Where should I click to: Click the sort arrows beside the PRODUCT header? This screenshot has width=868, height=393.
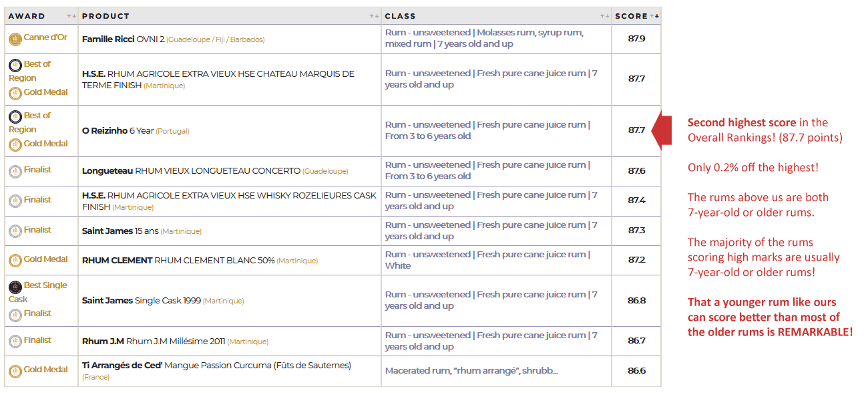(374, 16)
